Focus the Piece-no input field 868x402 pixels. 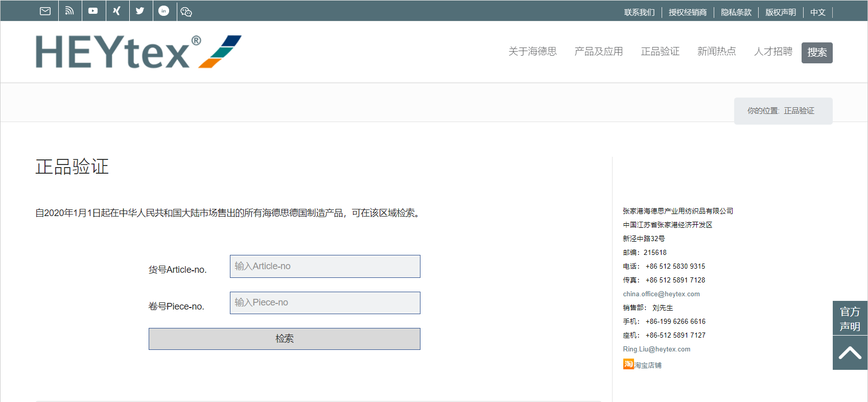coord(325,303)
